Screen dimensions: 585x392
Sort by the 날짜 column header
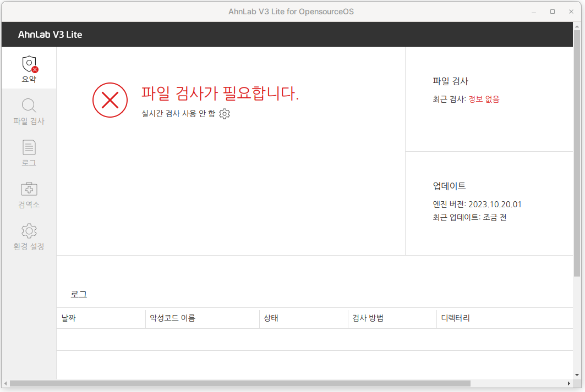click(x=101, y=318)
